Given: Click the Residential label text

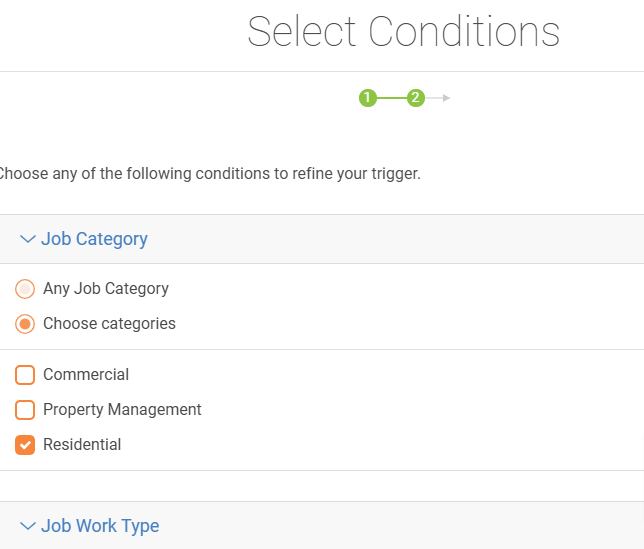Looking at the screenshot, I should (x=82, y=445).
